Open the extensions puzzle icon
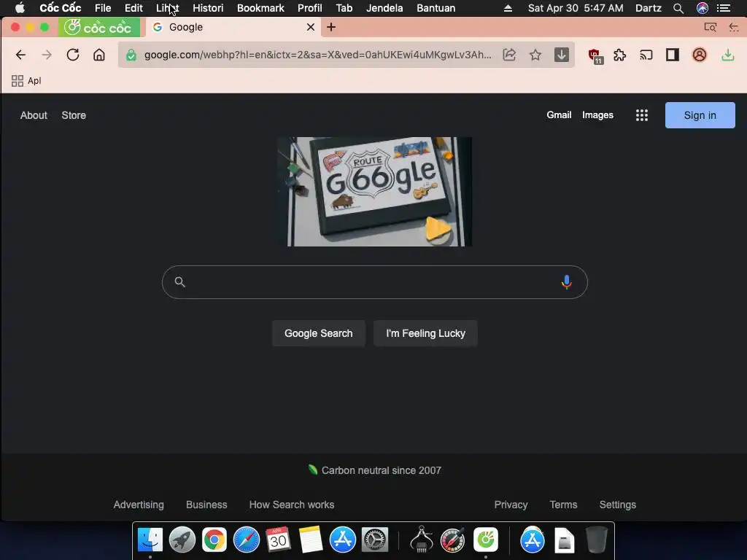Image resolution: width=747 pixels, height=560 pixels. [620, 55]
